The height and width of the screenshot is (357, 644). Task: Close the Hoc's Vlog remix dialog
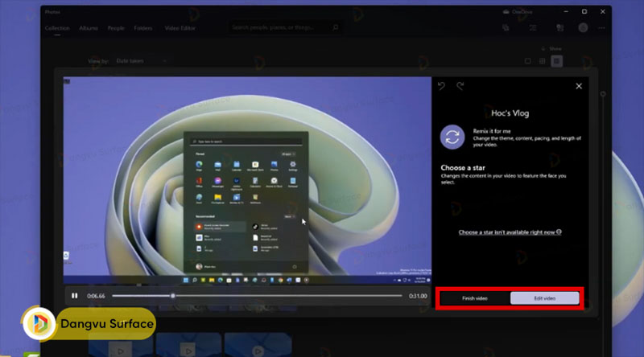[579, 86]
